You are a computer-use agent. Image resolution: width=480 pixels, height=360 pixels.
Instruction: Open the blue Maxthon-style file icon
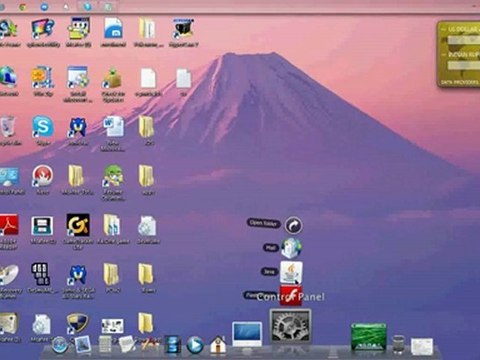tap(114, 28)
